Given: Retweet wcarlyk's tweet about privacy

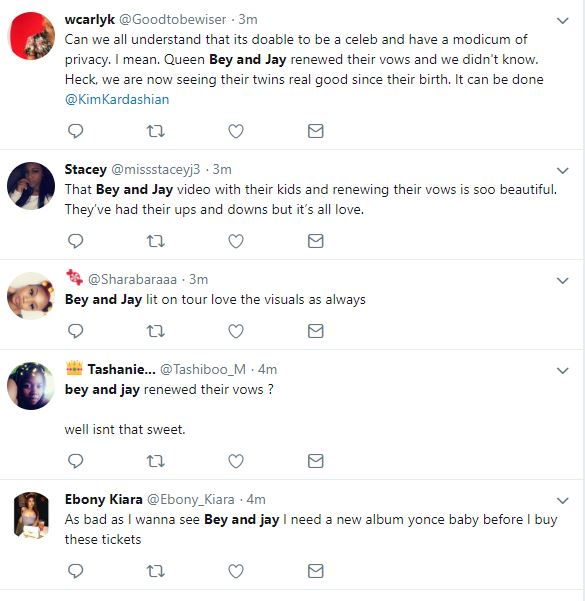Looking at the screenshot, I should coord(156,131).
